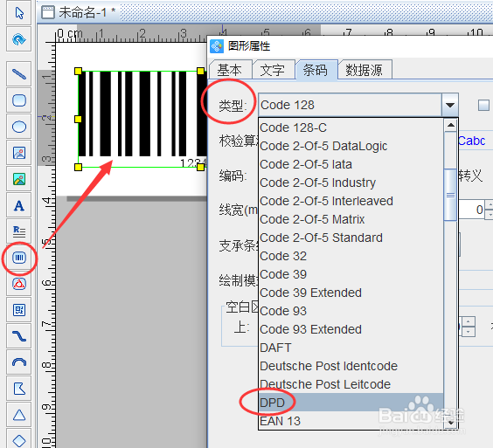Select the rich text paragraph tool

[x=19, y=231]
